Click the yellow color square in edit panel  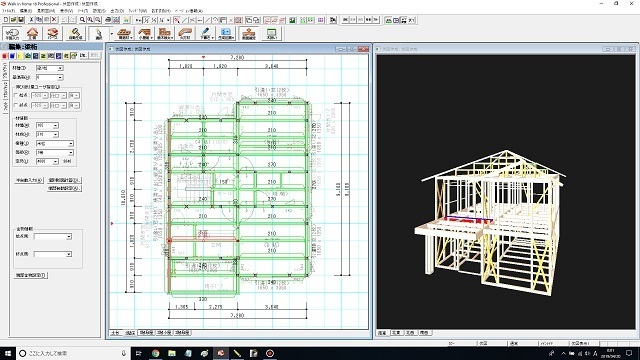20,56
